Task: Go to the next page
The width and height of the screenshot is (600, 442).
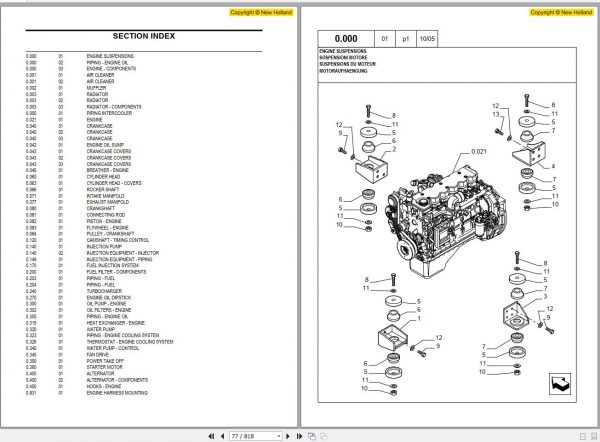Action: tap(288, 436)
